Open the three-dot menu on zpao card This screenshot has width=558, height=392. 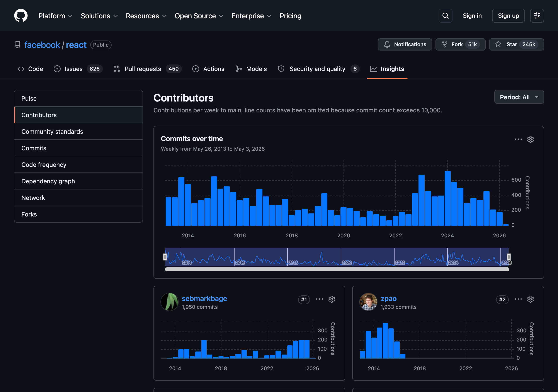coord(518,299)
